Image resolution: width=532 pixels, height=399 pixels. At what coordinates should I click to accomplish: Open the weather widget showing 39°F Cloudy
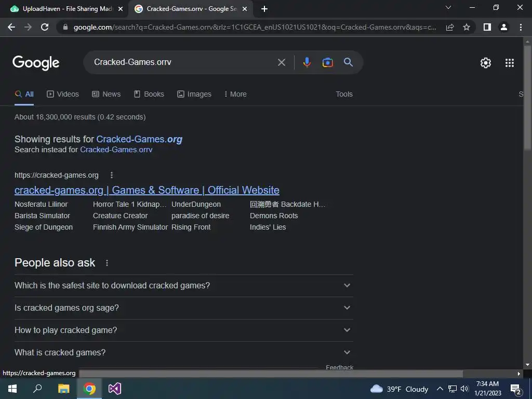(400, 389)
